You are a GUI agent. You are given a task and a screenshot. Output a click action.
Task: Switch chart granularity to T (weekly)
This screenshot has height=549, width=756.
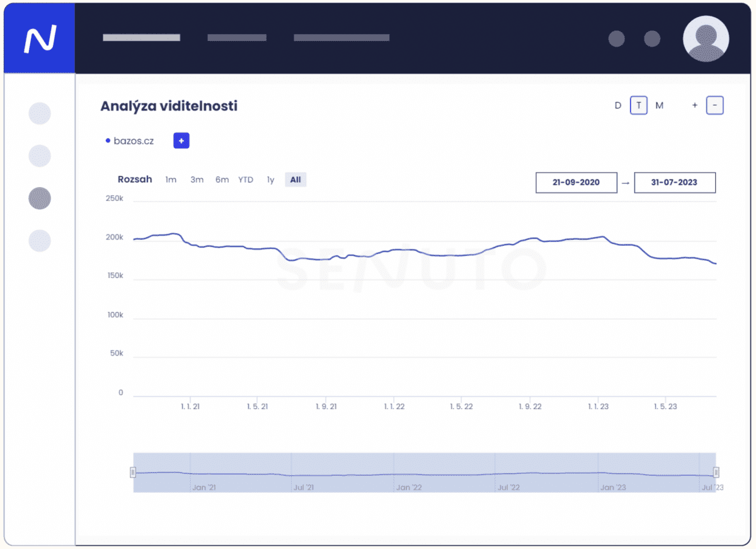pos(639,105)
